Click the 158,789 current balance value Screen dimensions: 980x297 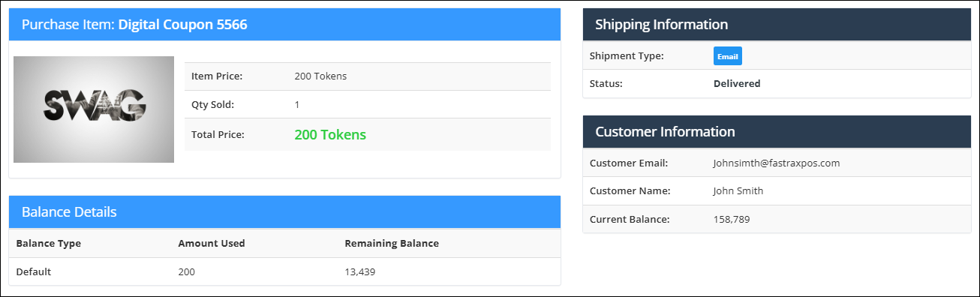[x=732, y=220]
